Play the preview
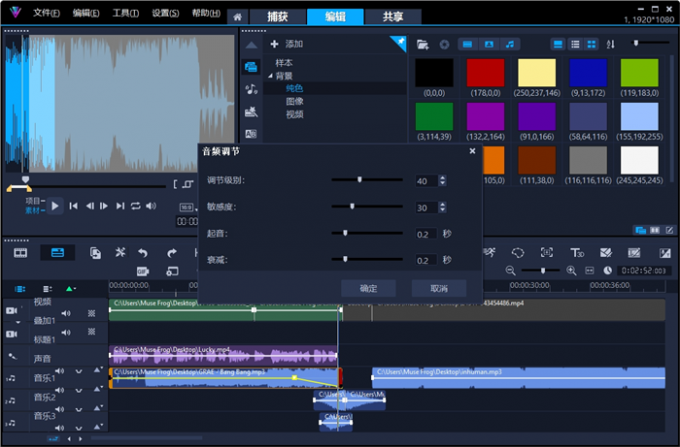The image size is (680, 447). tap(55, 206)
